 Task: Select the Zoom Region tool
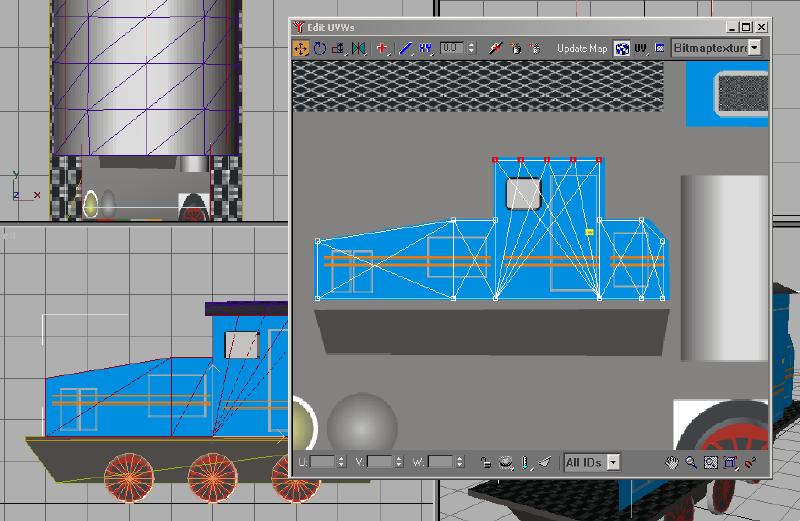click(x=711, y=463)
